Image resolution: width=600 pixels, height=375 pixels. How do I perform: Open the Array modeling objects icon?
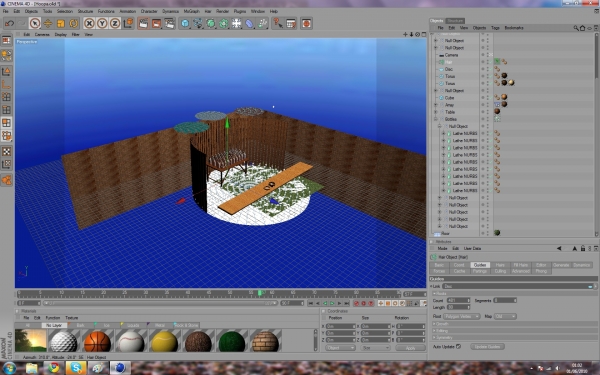[x=224, y=23]
